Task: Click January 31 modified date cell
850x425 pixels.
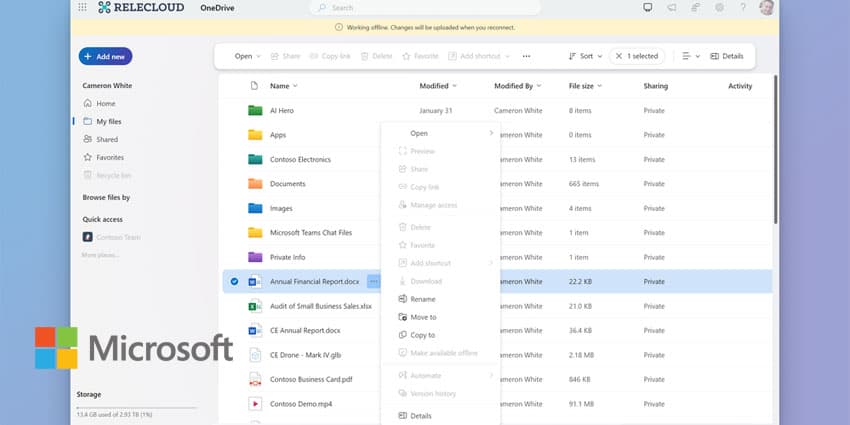Action: point(435,111)
